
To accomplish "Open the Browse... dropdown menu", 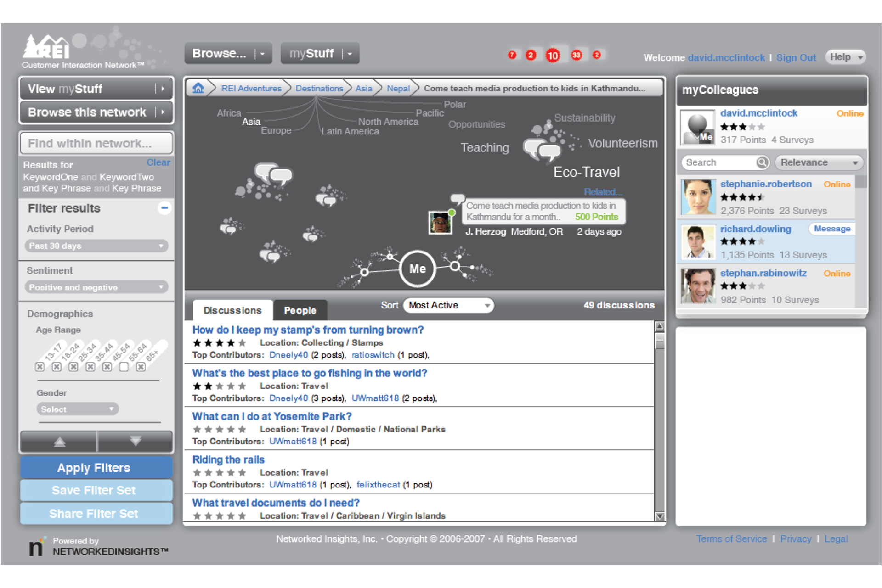I will (x=228, y=54).
